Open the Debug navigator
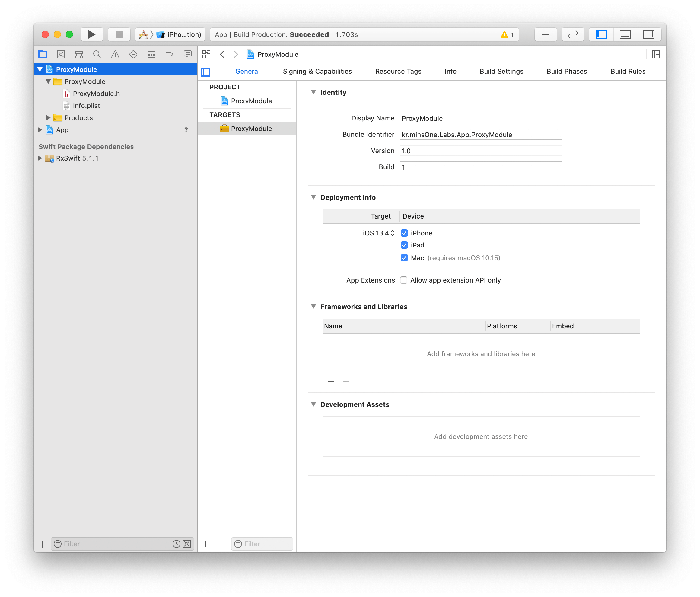The image size is (700, 597). (x=151, y=54)
